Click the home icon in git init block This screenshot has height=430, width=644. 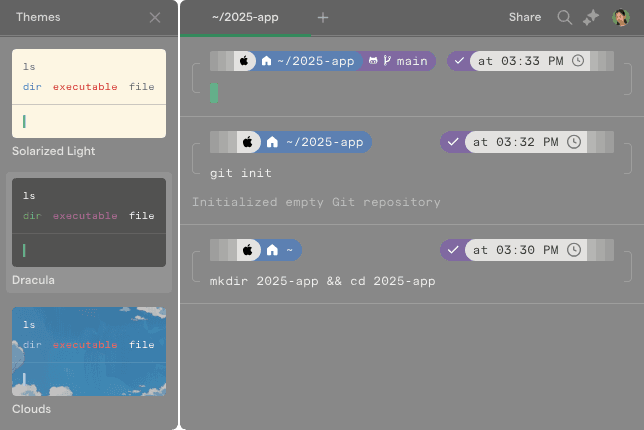272,142
